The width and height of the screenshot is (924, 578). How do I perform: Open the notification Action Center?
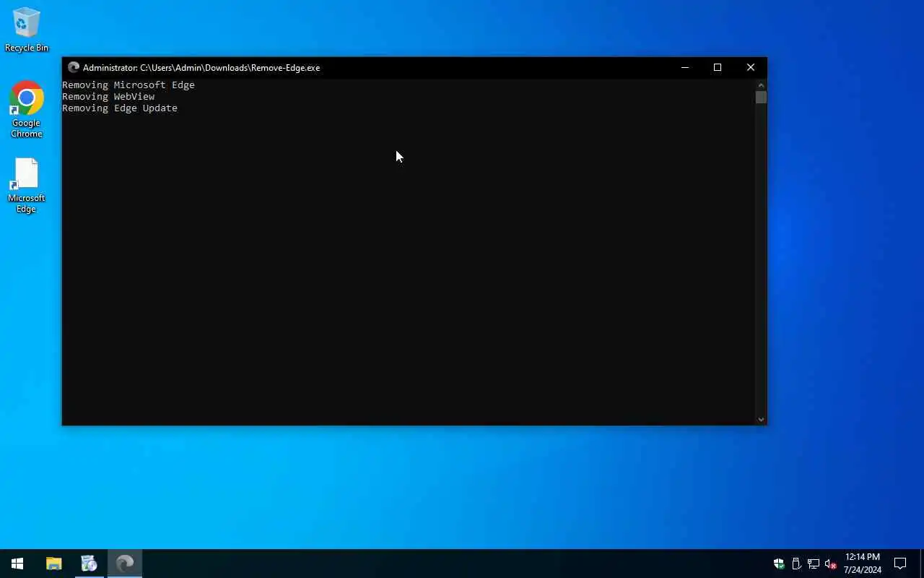click(900, 564)
